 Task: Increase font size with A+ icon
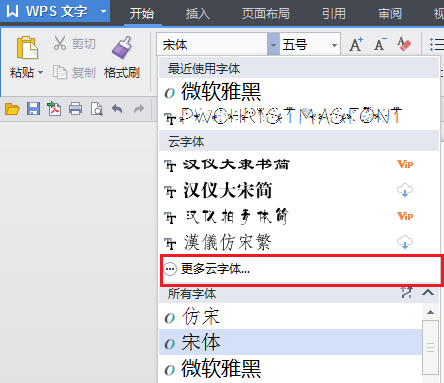pos(356,44)
